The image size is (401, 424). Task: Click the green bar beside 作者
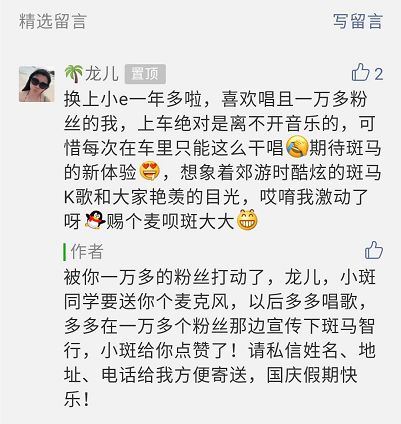[x=65, y=252]
